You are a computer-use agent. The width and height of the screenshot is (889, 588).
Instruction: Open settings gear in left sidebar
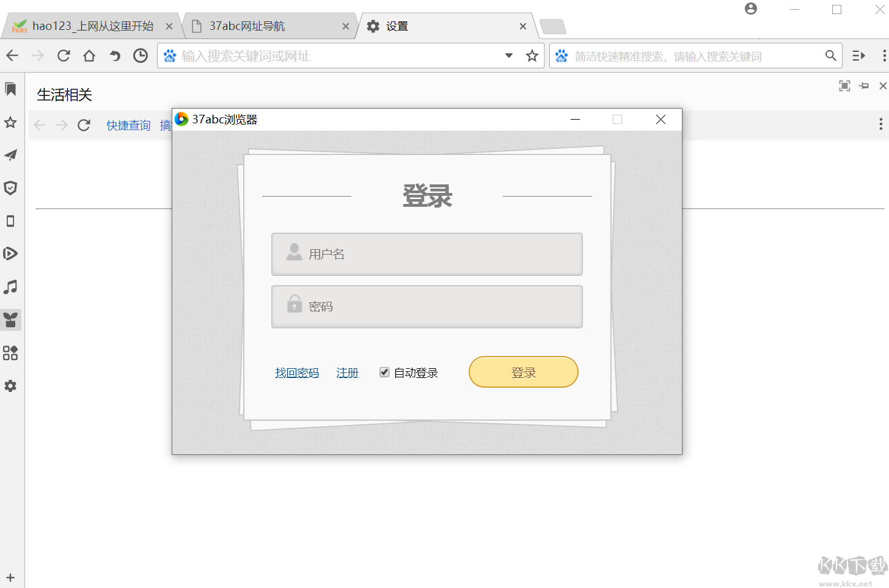(x=10, y=386)
